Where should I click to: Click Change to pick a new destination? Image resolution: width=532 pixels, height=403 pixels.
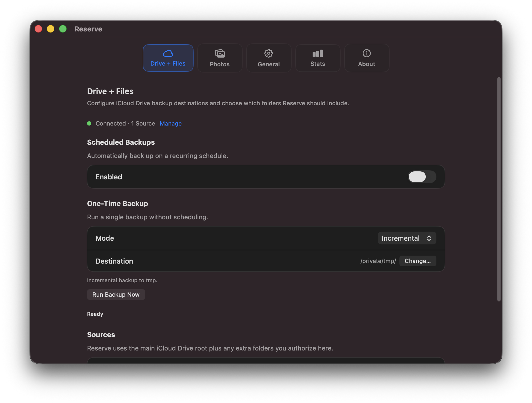(x=418, y=261)
